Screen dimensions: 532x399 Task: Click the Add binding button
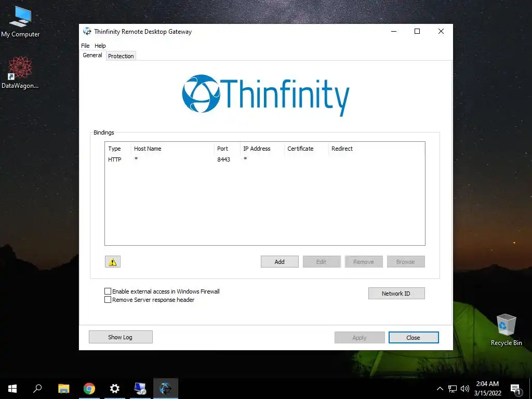coord(280,262)
